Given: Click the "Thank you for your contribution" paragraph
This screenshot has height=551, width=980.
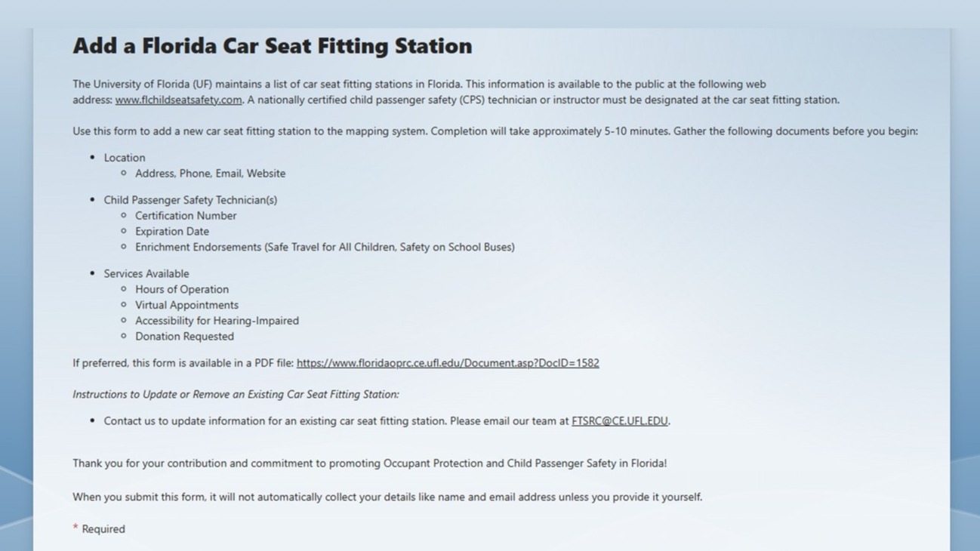Looking at the screenshot, I should tap(369, 463).
